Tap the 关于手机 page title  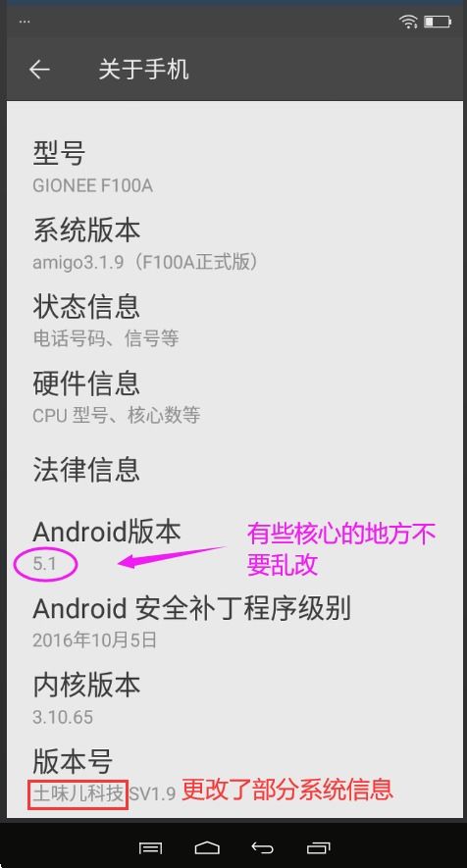(x=143, y=70)
